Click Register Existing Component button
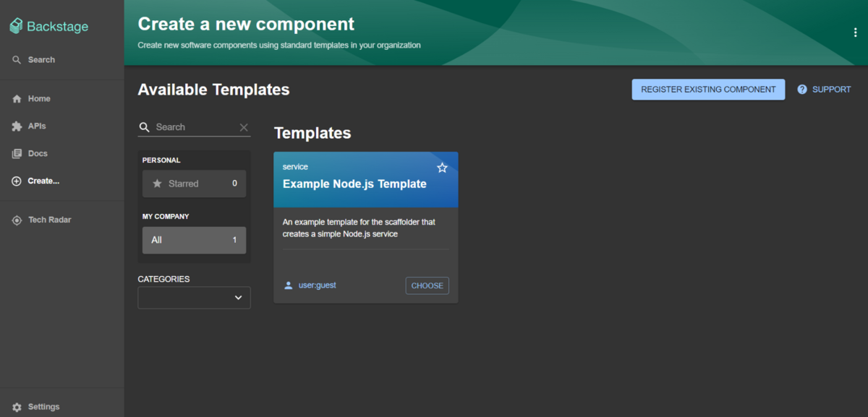The width and height of the screenshot is (868, 417). tap(708, 90)
